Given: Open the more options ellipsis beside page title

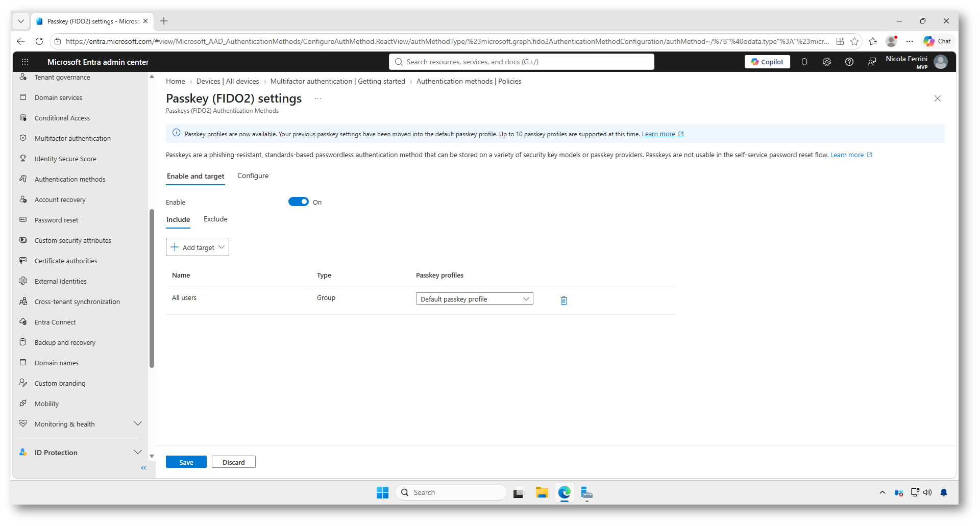Looking at the screenshot, I should [x=318, y=98].
